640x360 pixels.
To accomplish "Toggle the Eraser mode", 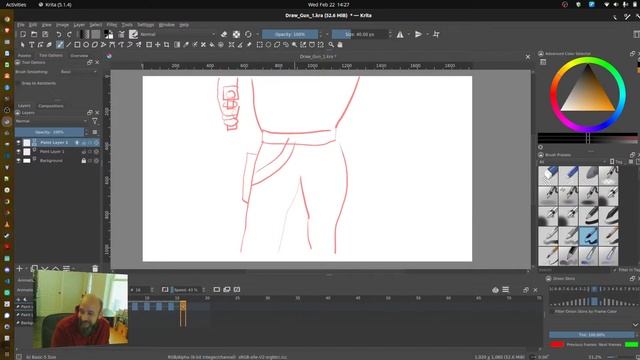I will (x=224, y=34).
